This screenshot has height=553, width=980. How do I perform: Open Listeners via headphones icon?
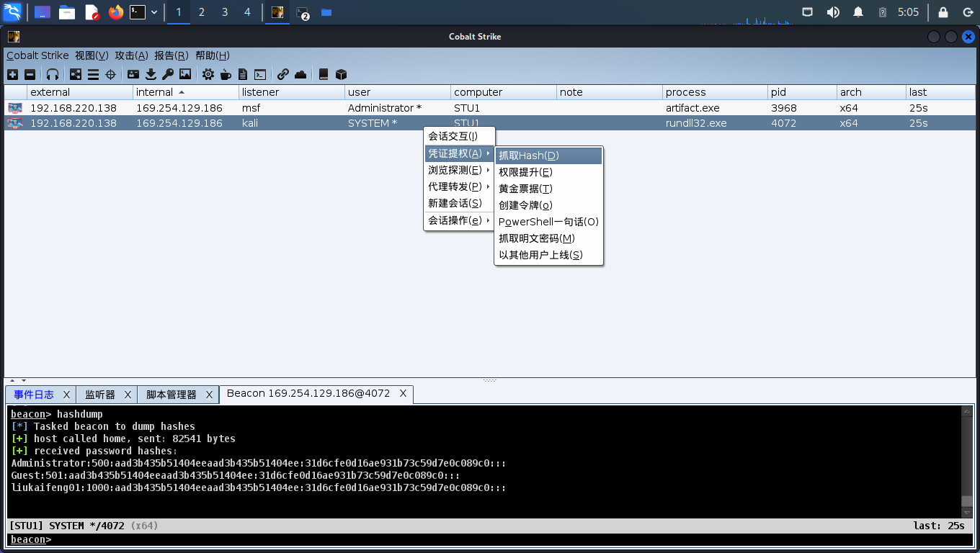click(x=53, y=74)
